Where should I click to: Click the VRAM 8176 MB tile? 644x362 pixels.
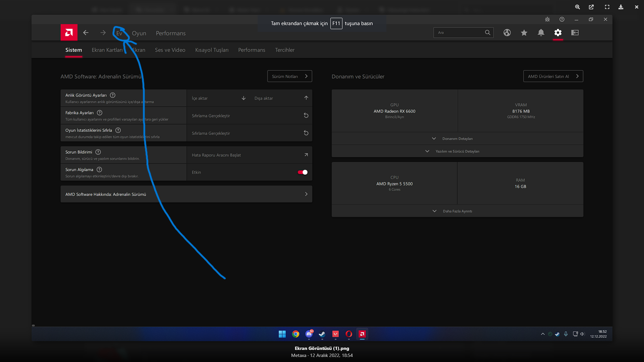tap(521, 111)
